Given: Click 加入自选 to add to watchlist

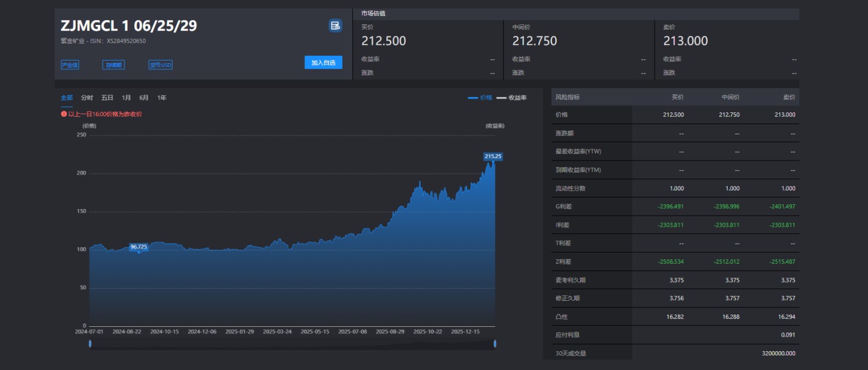Looking at the screenshot, I should pos(323,63).
